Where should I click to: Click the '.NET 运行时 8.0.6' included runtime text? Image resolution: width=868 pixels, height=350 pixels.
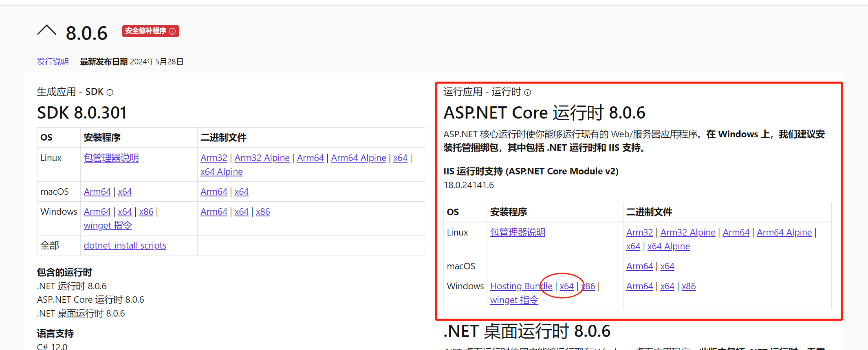coord(72,286)
